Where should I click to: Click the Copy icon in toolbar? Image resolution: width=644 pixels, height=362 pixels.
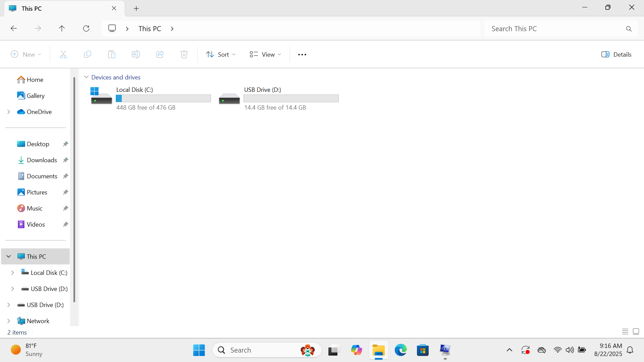(88, 54)
